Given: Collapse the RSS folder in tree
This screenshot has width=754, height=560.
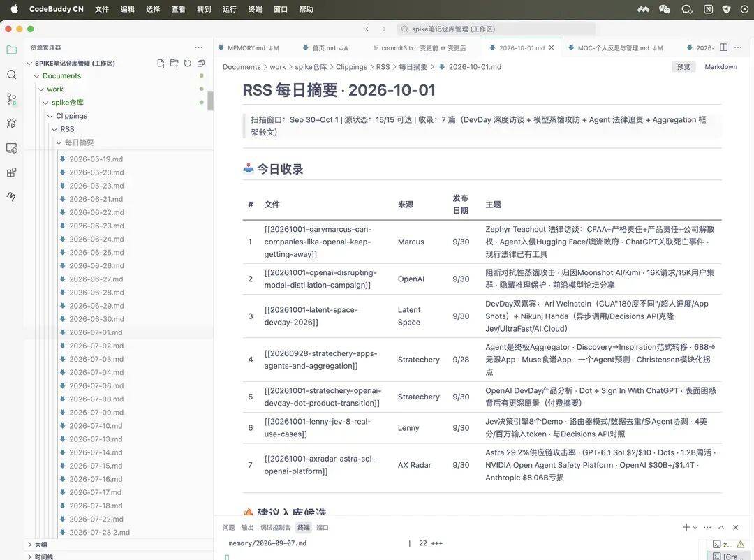Looking at the screenshot, I should 54,129.
